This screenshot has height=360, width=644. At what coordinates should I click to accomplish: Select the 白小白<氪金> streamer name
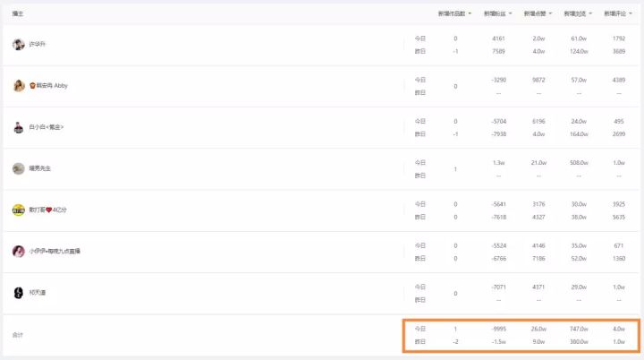[47, 127]
